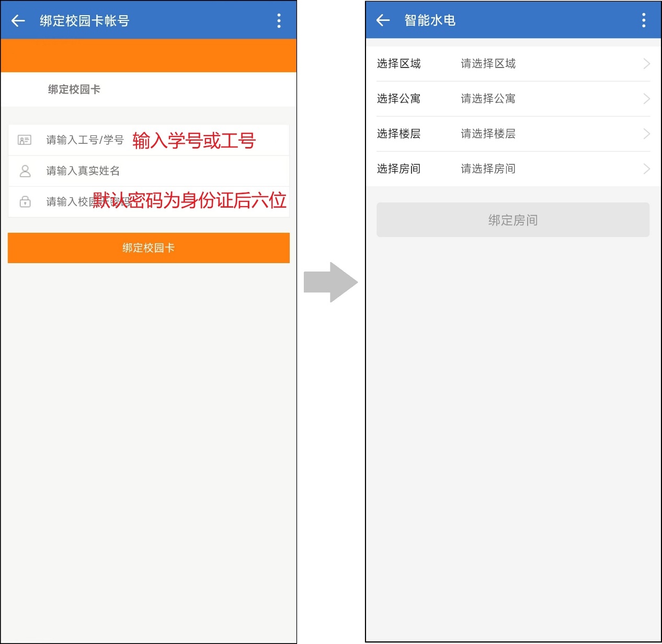Image resolution: width=662 pixels, height=644 pixels.
Task: Open the 请选择公寓 dropdown
Action: (x=488, y=99)
